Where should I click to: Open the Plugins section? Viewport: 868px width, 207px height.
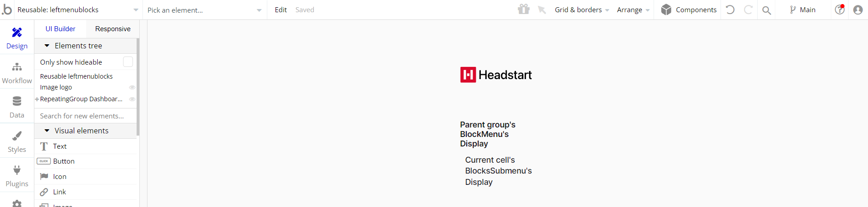click(17, 176)
